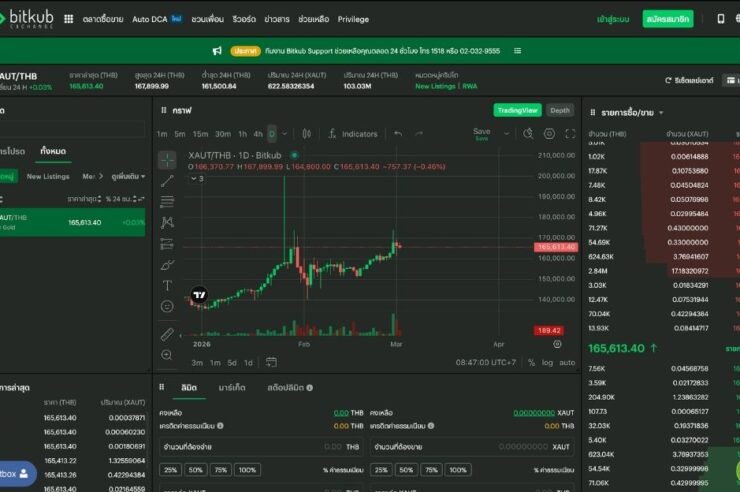Viewport: 740px width, 492px height.
Task: Select 25% of buy balance
Action: click(x=170, y=470)
